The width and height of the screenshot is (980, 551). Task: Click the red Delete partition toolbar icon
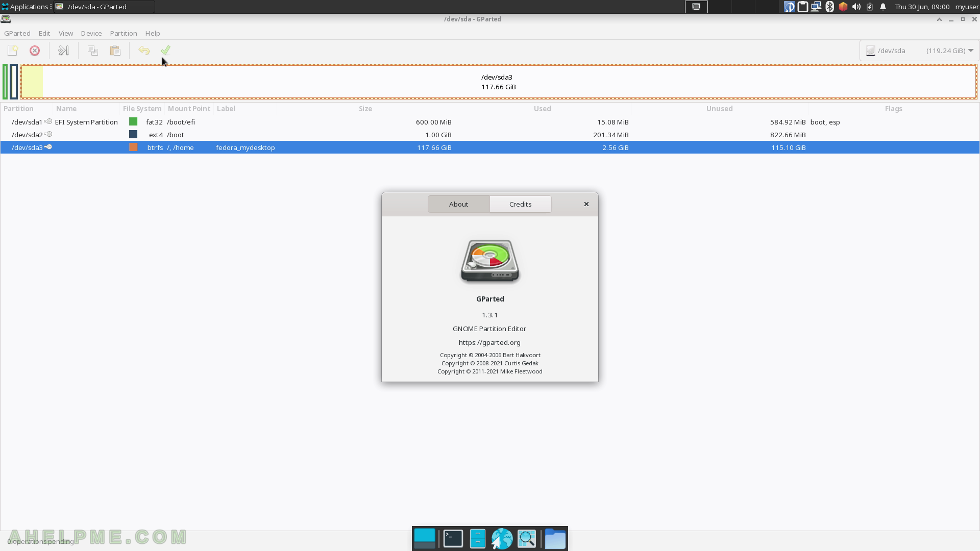pos(35,51)
